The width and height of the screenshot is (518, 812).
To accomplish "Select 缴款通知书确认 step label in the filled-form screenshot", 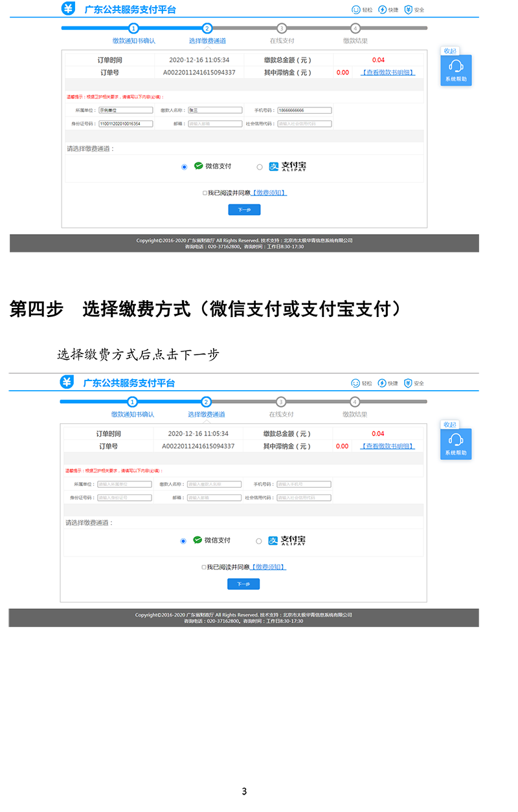I will pyautogui.click(x=133, y=41).
